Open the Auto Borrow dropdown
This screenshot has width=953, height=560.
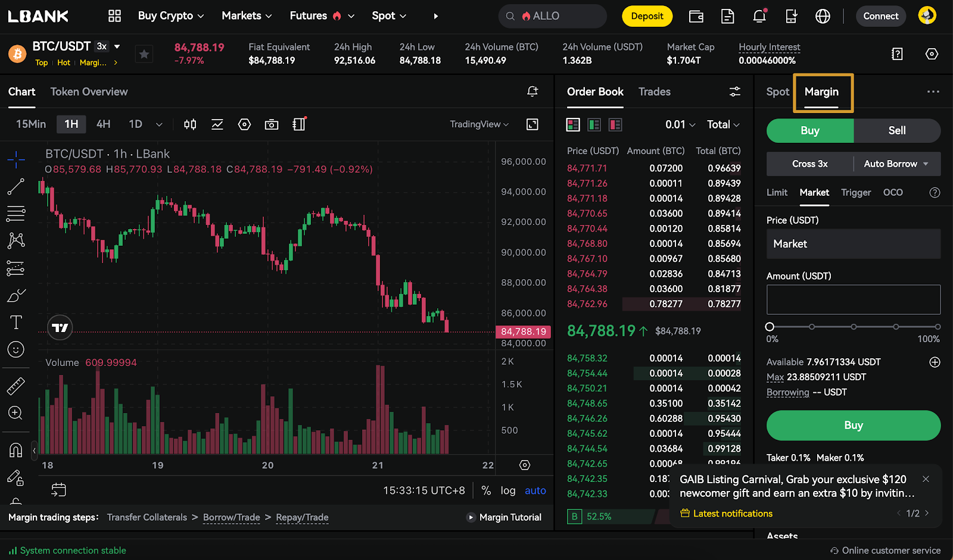point(896,164)
